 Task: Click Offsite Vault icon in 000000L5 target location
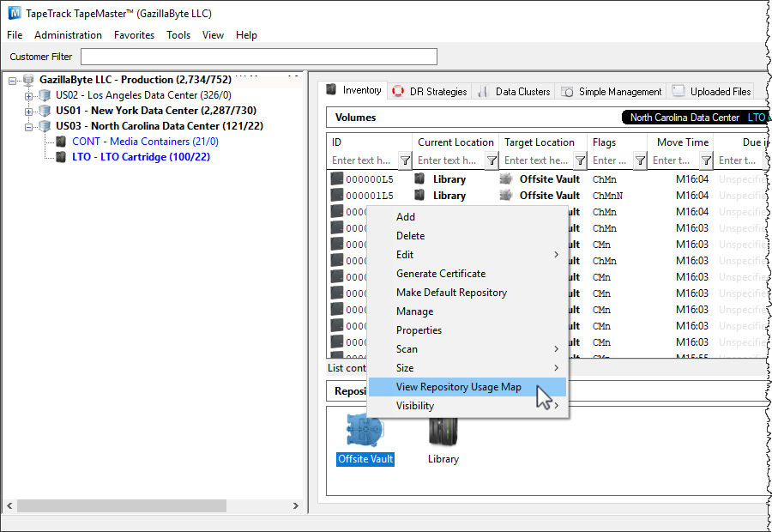506,178
